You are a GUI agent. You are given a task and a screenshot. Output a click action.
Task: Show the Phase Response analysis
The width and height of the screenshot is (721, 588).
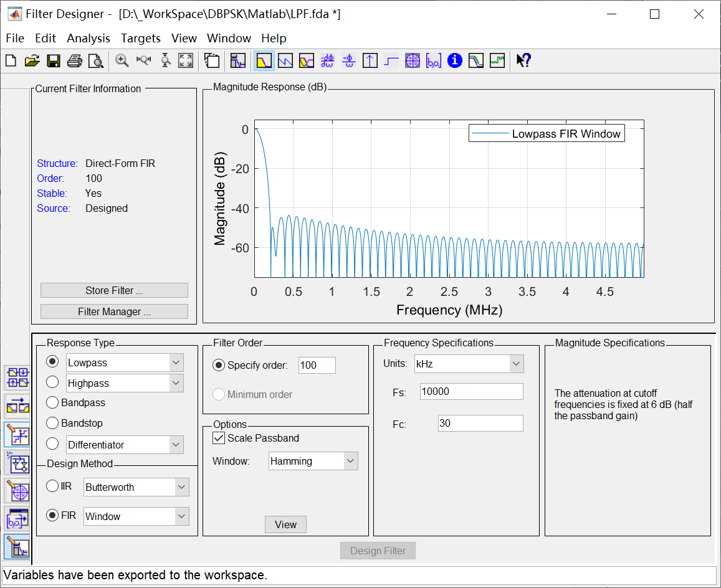tap(285, 60)
